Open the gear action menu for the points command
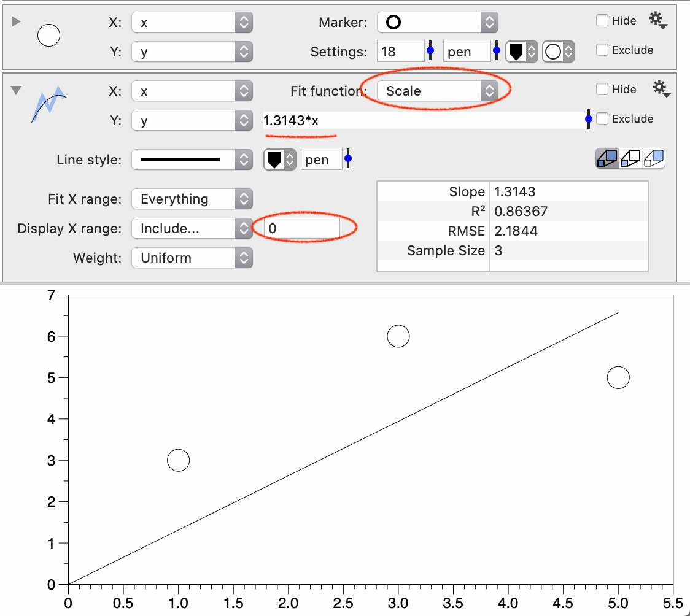Viewport: 690px width, 616px height. click(657, 20)
